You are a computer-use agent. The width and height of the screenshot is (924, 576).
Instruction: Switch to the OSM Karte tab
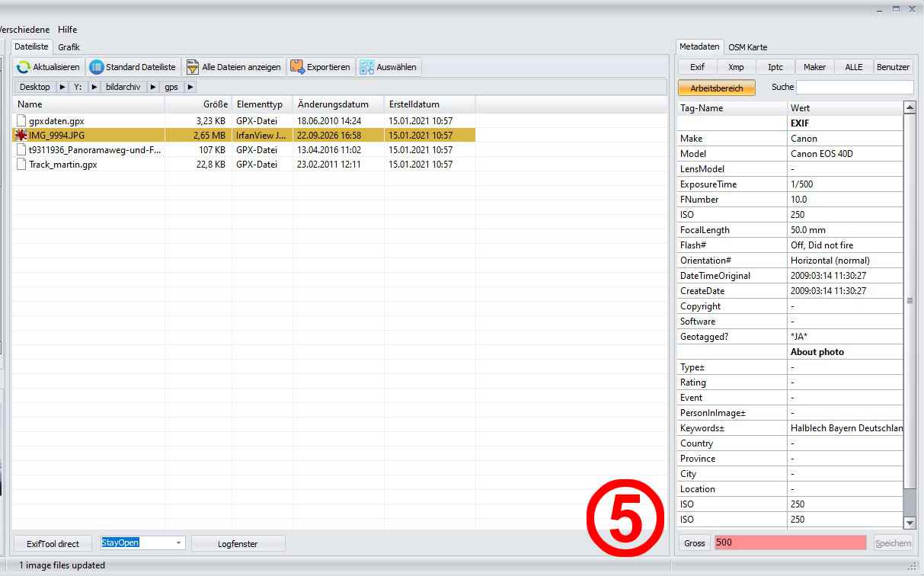click(748, 47)
